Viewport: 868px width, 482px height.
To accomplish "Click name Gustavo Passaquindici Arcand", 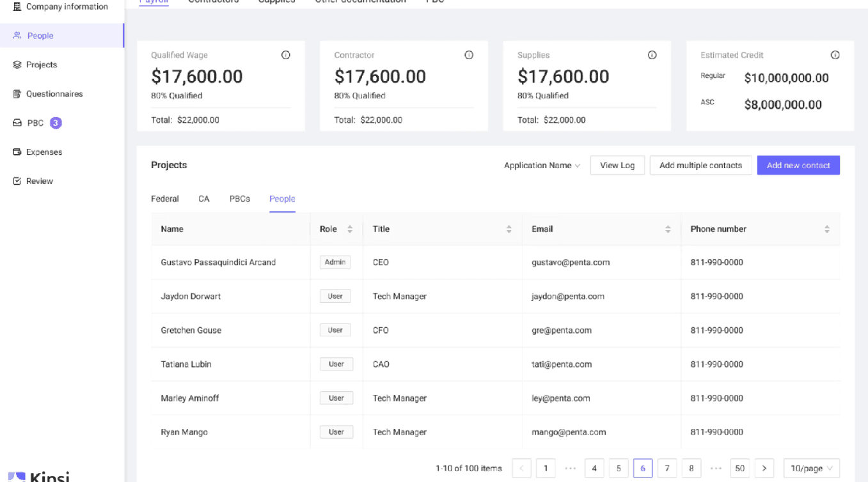I will 218,262.
